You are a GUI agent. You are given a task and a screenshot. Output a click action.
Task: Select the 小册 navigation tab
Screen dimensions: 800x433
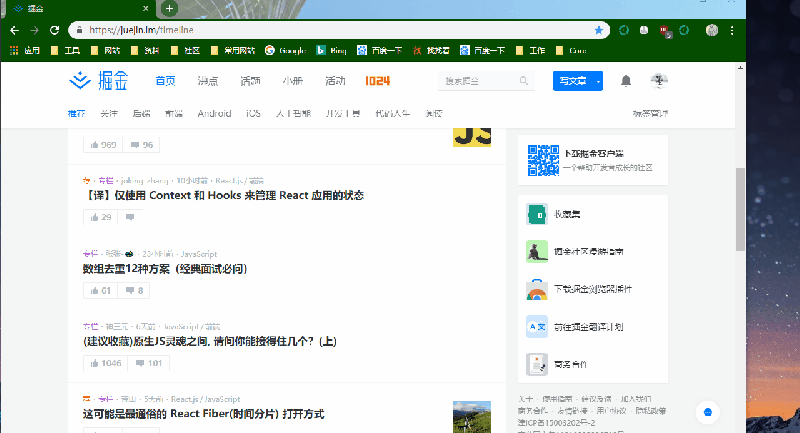(293, 81)
